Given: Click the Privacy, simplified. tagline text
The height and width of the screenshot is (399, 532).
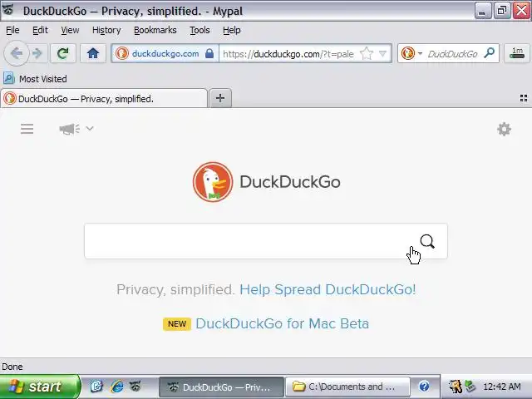Looking at the screenshot, I should tap(175, 289).
